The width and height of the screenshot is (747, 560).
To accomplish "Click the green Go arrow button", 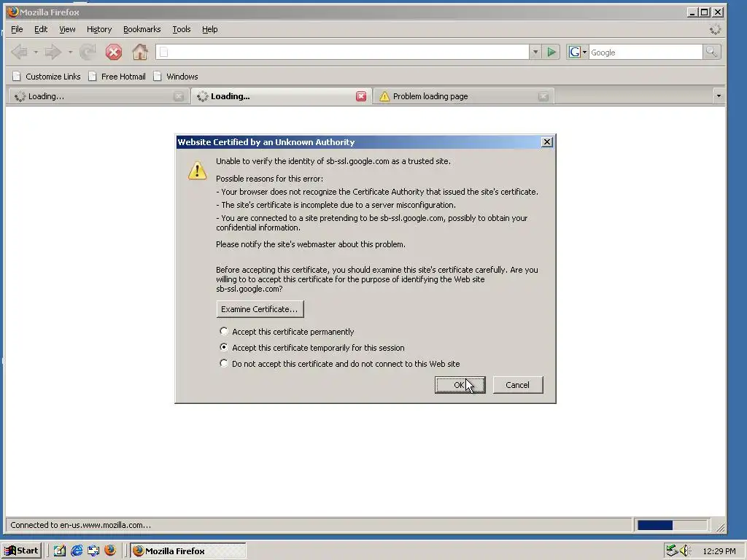I will coord(551,52).
